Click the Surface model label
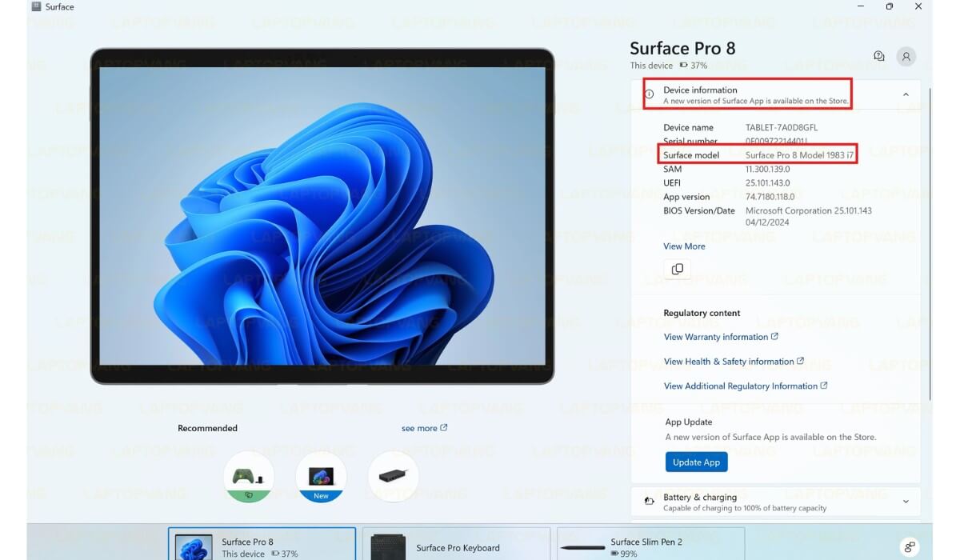This screenshot has height=560, width=960. coord(691,155)
